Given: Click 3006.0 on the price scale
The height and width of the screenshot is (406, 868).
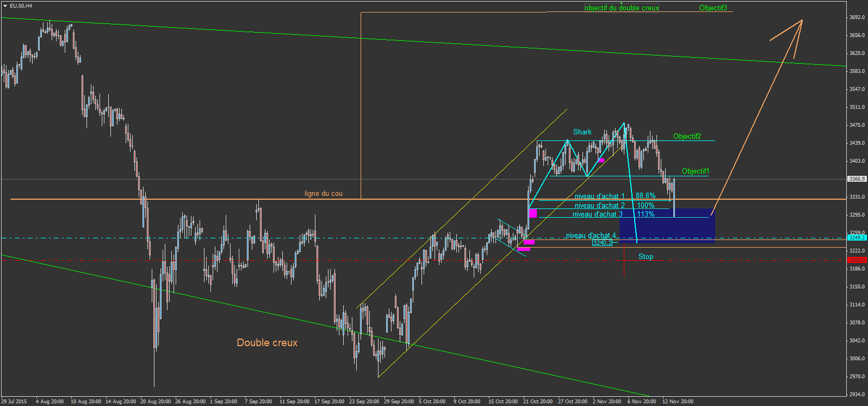Looking at the screenshot, I should pos(857,359).
